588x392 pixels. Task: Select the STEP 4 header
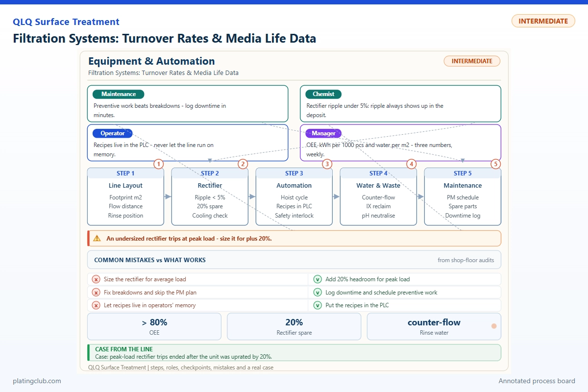point(378,173)
